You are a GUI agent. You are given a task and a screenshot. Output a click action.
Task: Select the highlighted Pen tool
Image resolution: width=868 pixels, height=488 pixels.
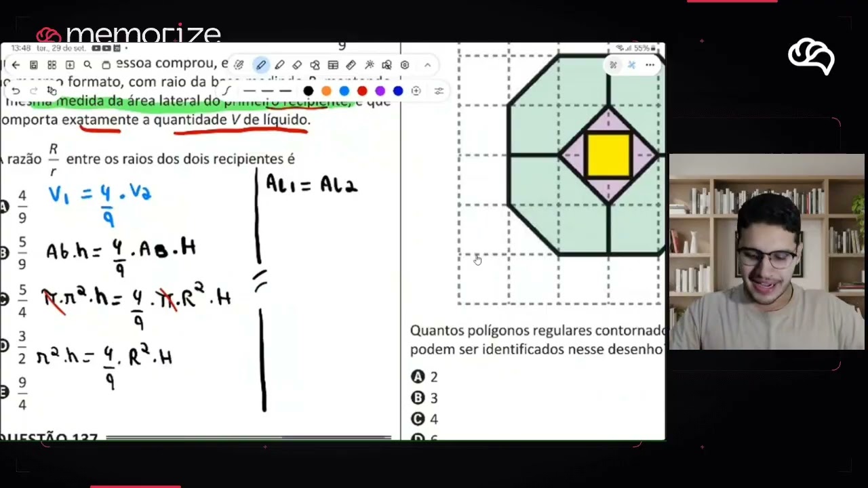click(x=261, y=65)
